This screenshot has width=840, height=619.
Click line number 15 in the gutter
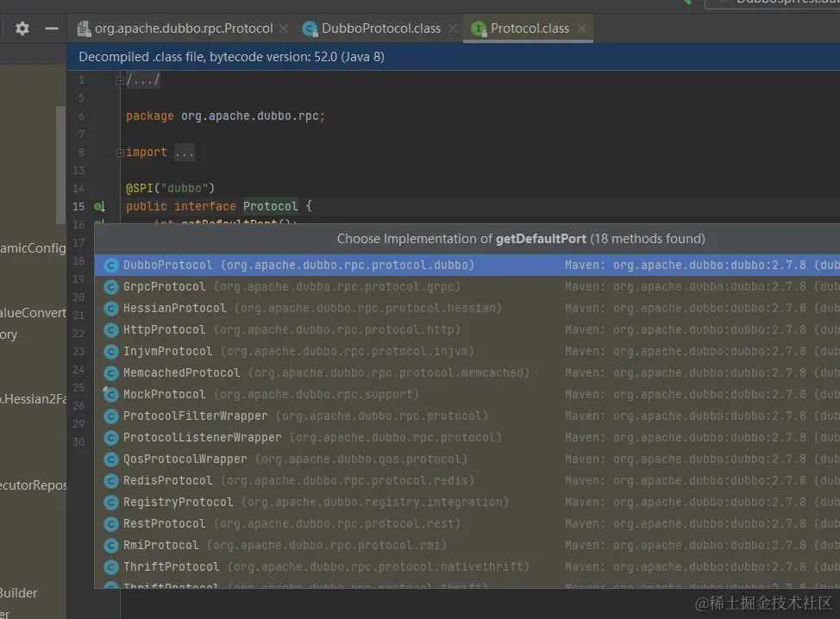point(78,206)
